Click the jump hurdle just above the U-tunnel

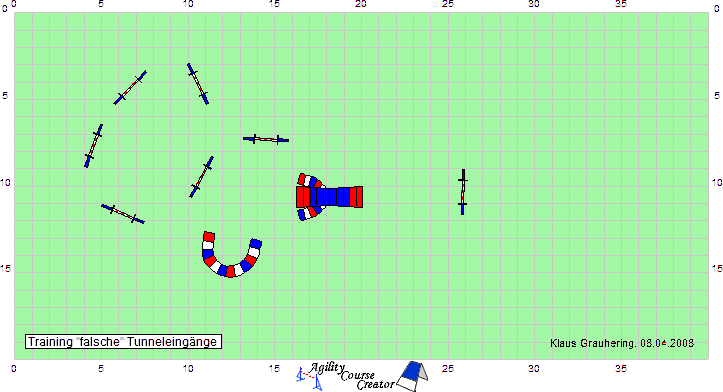[201, 177]
